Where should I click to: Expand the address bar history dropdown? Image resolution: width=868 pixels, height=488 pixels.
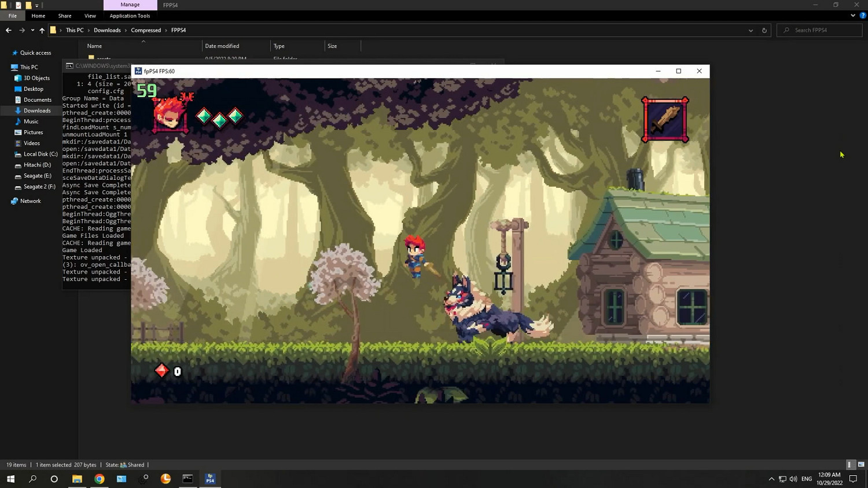[x=751, y=30]
